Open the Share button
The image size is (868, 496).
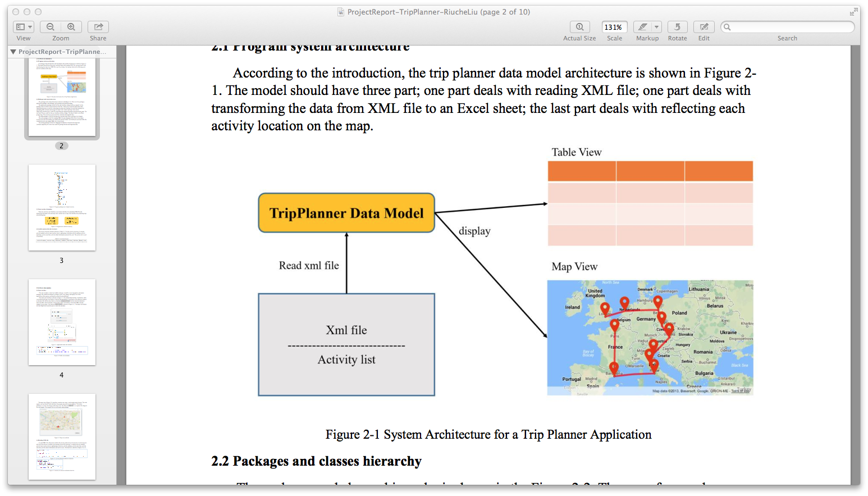click(98, 26)
